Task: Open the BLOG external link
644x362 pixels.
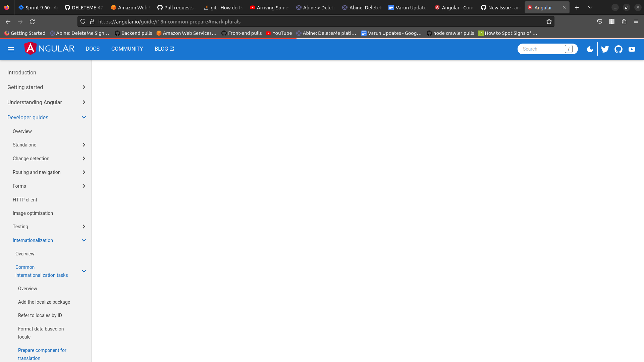Action: 164,49
